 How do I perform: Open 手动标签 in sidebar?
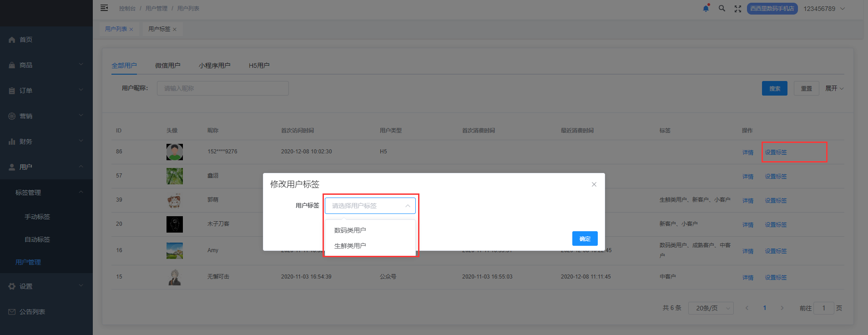[37, 217]
